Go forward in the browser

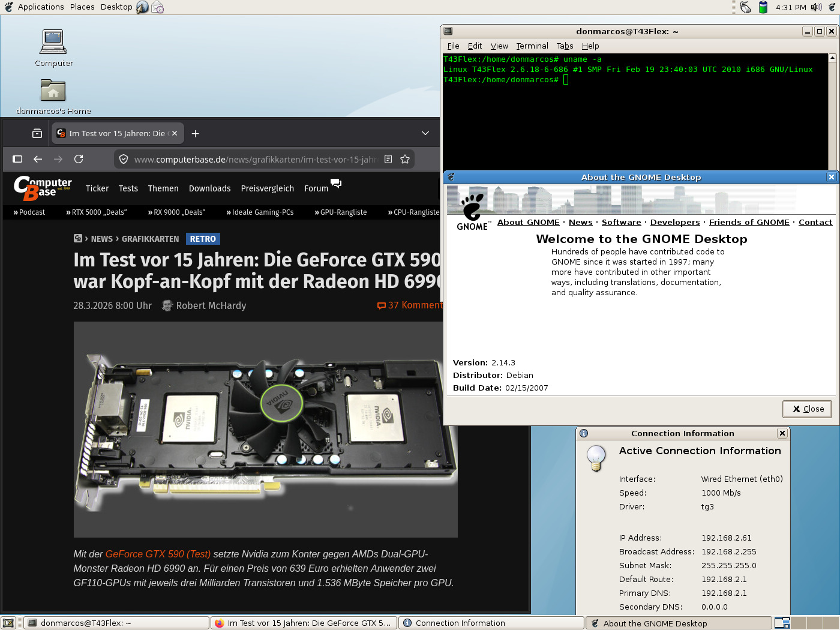[x=58, y=159]
